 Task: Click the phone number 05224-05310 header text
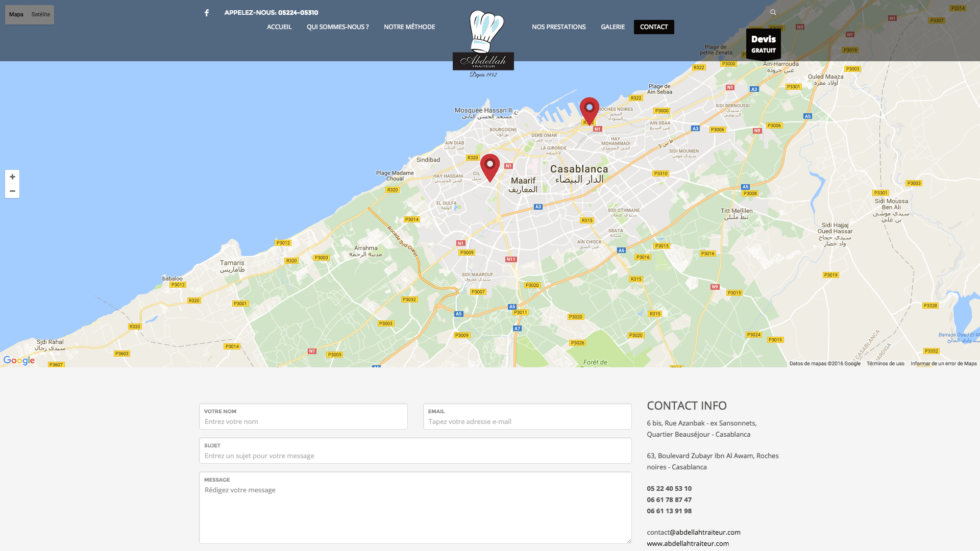click(298, 13)
